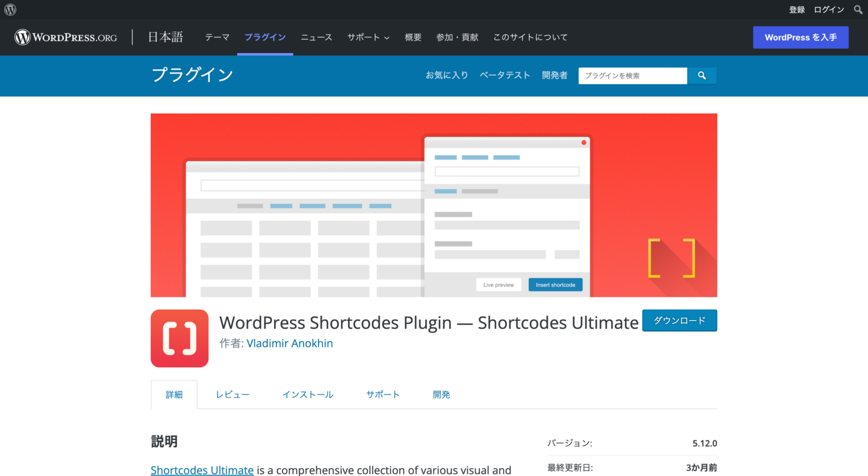Click inside the plugin search input field
Screen dimensions: 868x476
632,75
